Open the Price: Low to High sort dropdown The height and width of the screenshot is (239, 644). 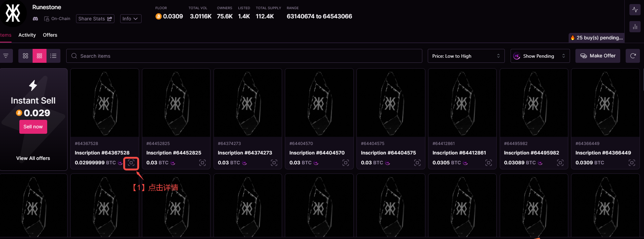tap(466, 56)
